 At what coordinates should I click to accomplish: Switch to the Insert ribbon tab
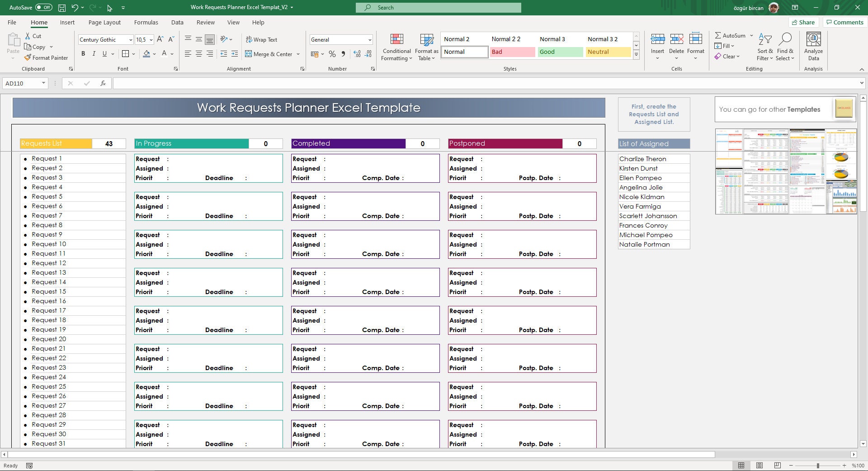click(67, 22)
